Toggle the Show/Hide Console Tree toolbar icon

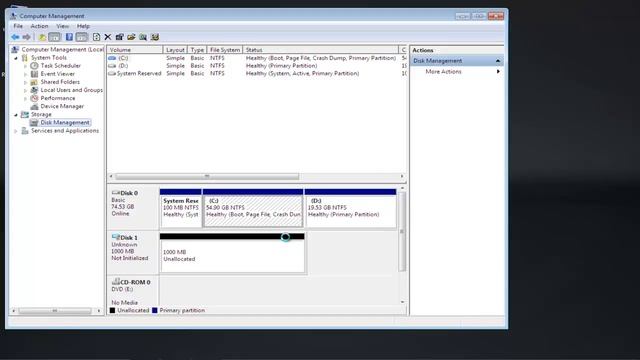coord(54,37)
